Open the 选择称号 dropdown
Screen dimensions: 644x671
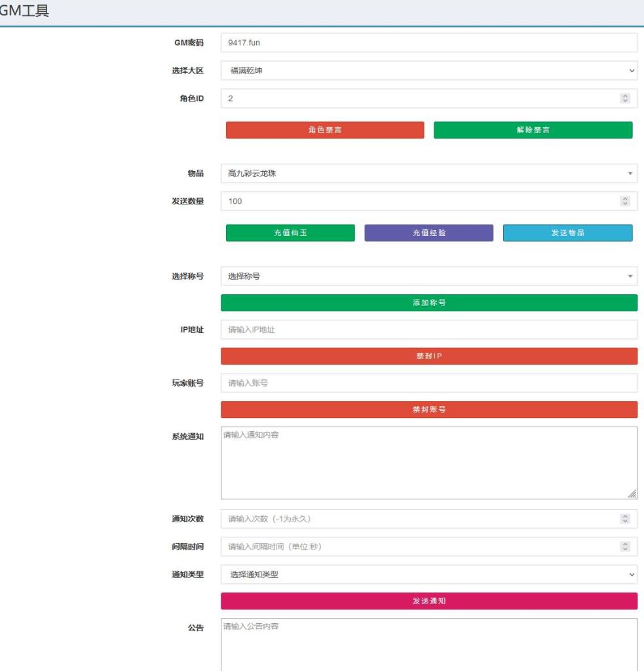[428, 277]
